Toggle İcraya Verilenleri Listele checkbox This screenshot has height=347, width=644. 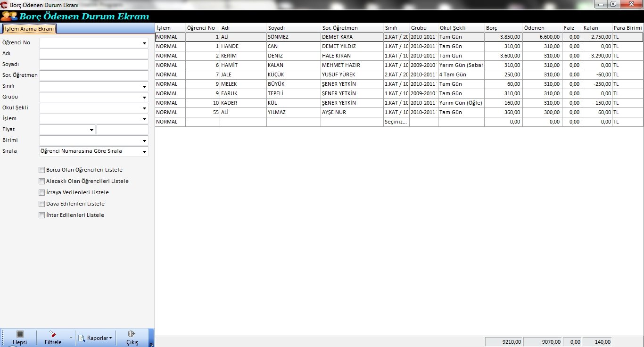[42, 192]
